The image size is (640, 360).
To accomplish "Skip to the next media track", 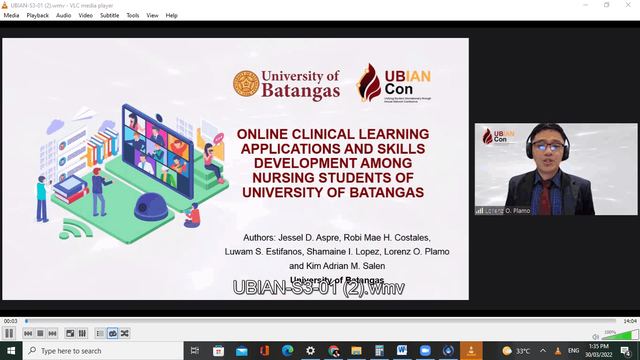I will tap(52, 333).
